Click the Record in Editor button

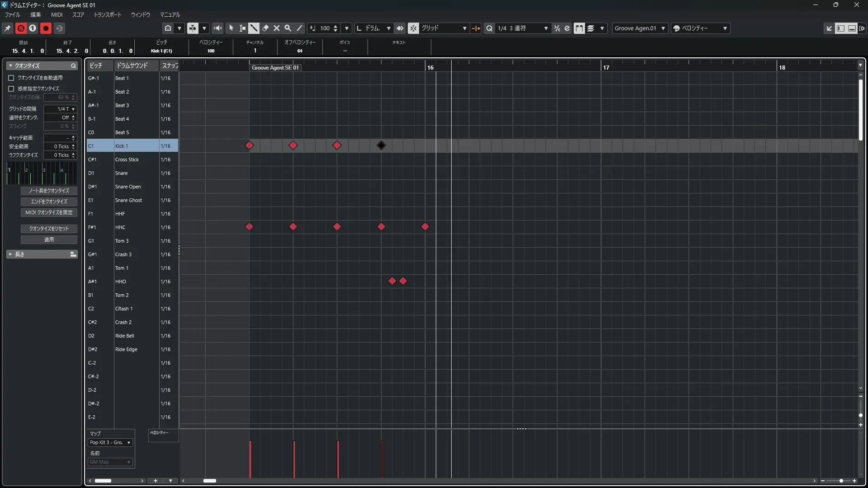tap(46, 28)
